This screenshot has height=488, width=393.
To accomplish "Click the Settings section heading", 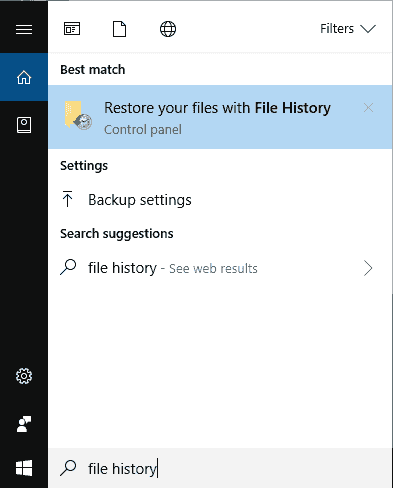I will [84, 166].
